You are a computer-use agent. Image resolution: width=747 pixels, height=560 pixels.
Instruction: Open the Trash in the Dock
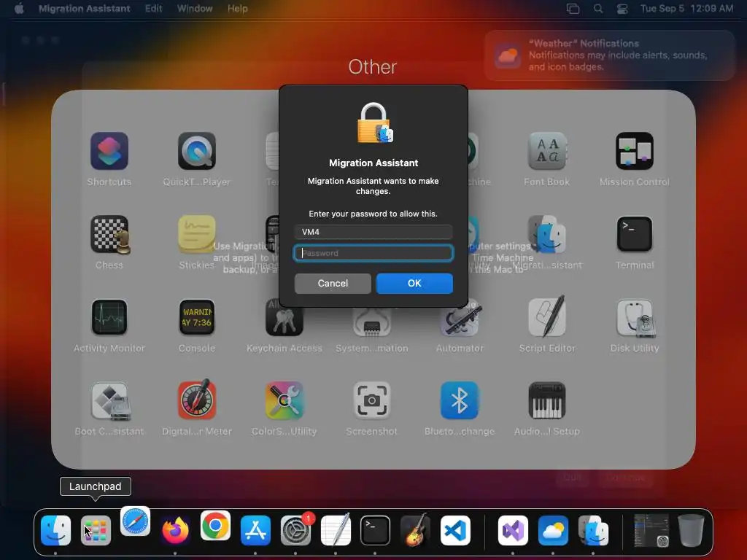(692, 530)
